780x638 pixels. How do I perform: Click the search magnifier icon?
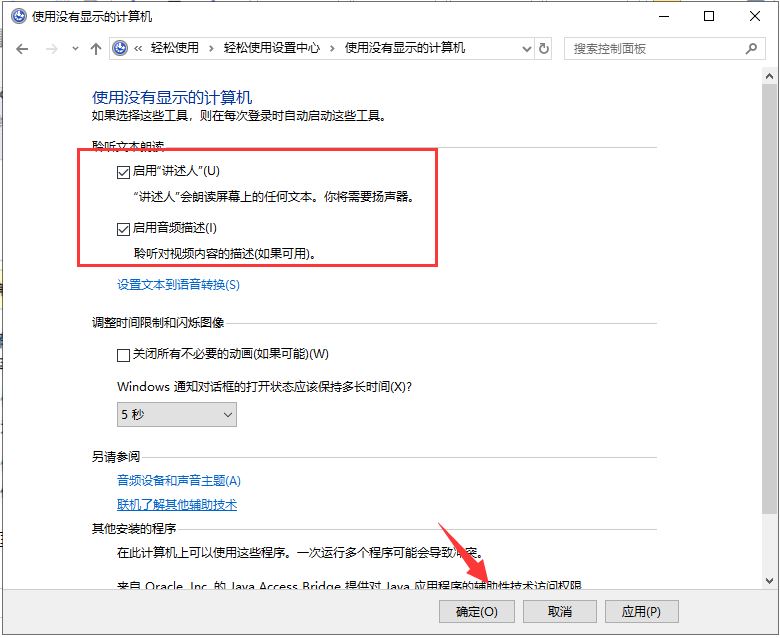tap(751, 48)
